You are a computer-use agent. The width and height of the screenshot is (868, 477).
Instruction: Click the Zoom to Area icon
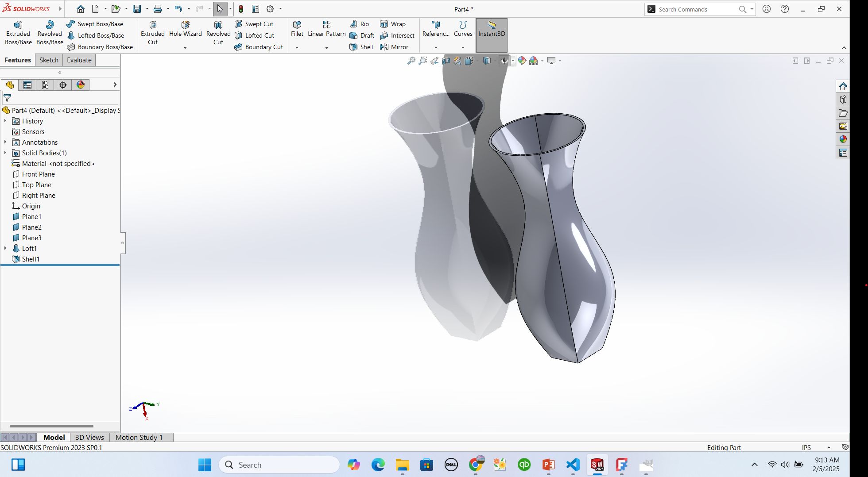[423, 61]
